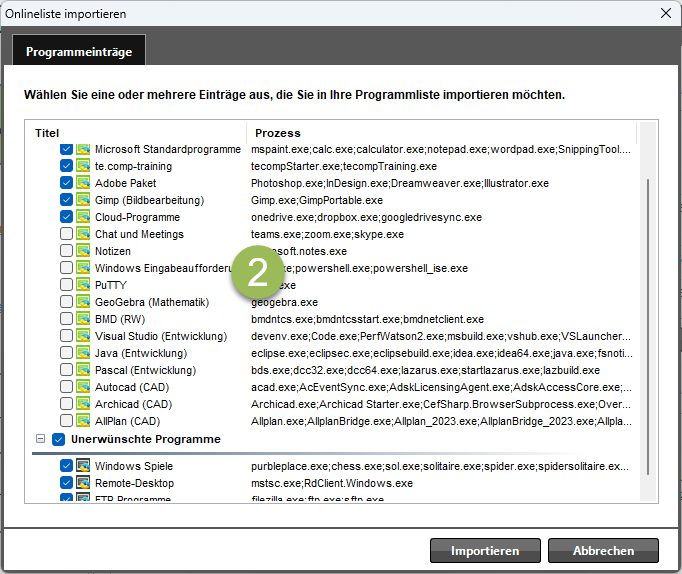Select the text 'tecompStarter.exe;tecompTraining.exe'
This screenshot has width=682, height=574.
344,166
